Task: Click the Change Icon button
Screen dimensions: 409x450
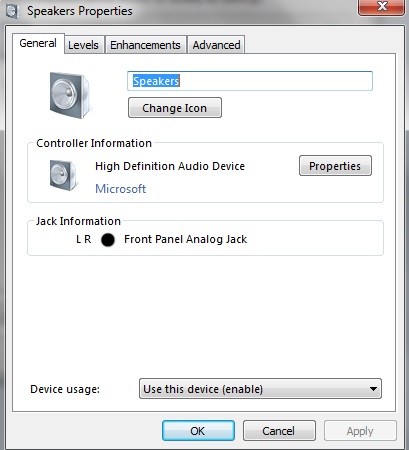Action: pos(175,108)
